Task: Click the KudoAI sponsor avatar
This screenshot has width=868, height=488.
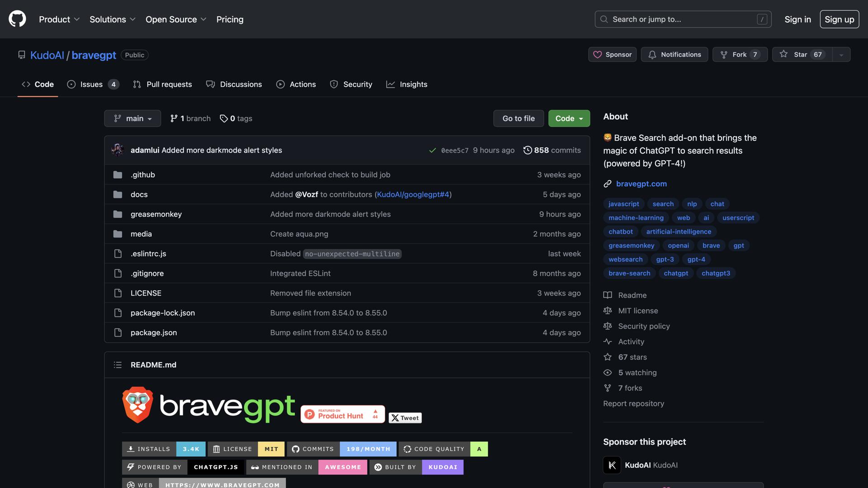Action: tap(612, 465)
